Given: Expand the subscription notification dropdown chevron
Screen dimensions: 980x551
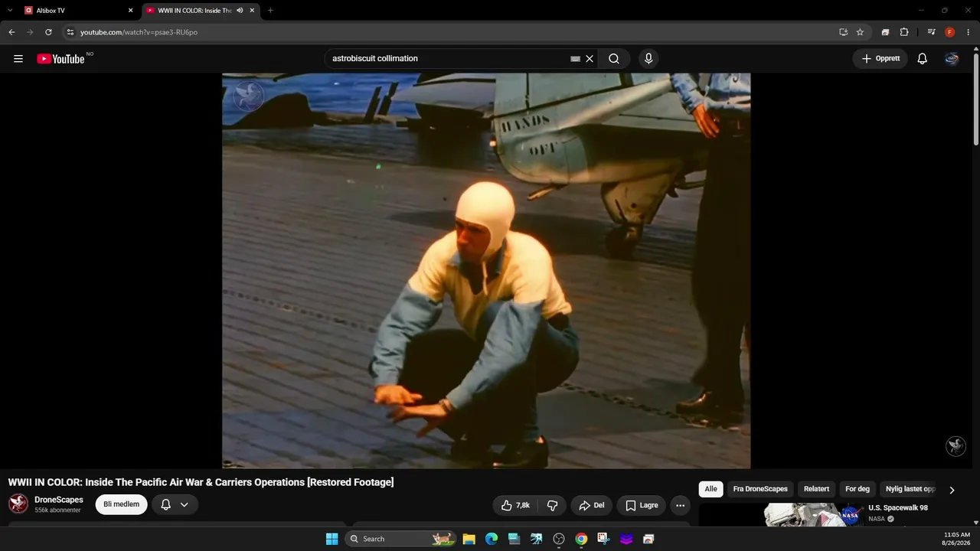Looking at the screenshot, I should [x=185, y=505].
